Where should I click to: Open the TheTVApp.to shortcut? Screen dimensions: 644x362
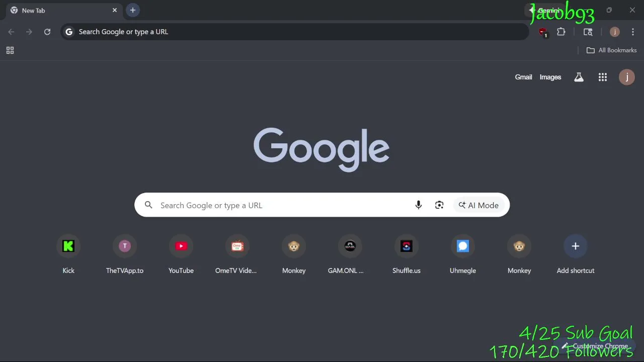125,246
